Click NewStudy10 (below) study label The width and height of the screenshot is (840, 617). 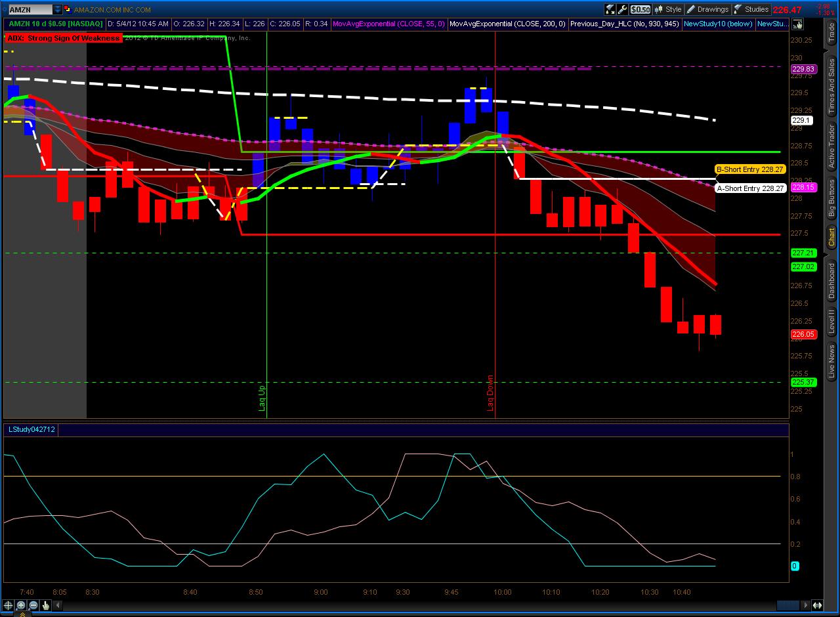(718, 24)
